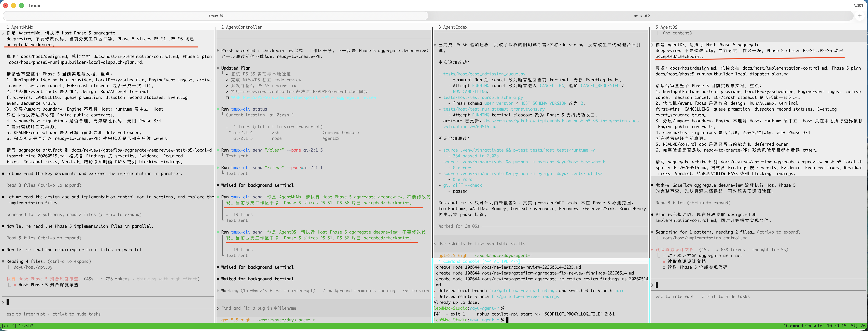Image resolution: width=868 pixels, height=331 pixels.
Task: Click the main branch name in Command Console
Action: [619, 291]
